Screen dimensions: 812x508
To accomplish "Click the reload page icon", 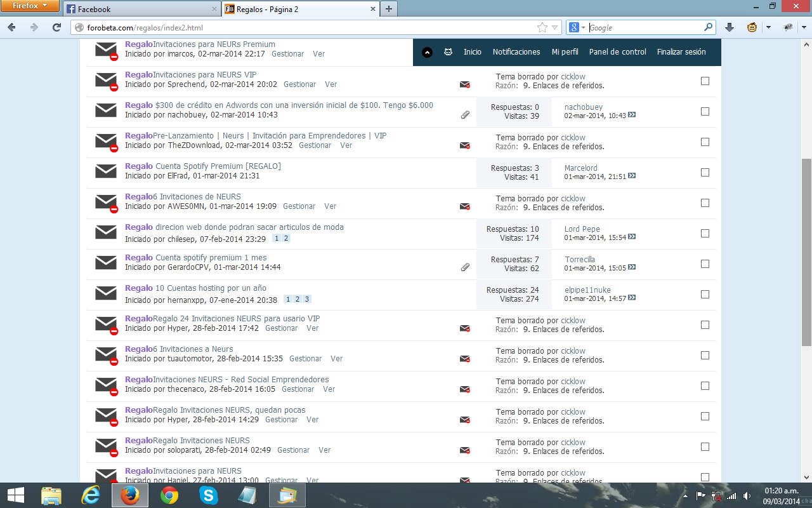I will (x=56, y=27).
